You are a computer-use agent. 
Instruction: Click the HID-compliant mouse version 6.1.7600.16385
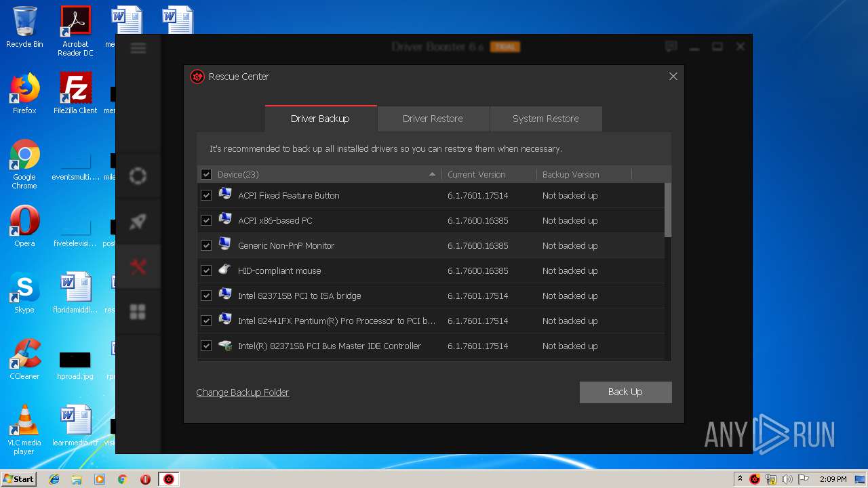click(477, 270)
